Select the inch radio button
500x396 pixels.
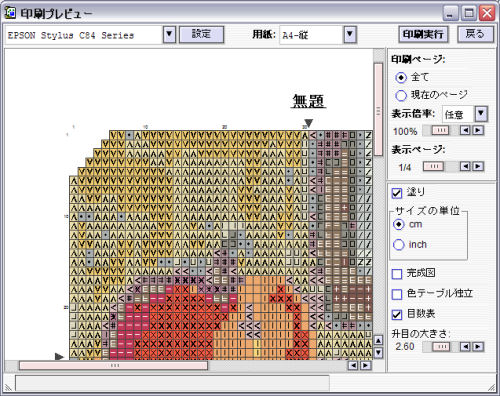tap(399, 245)
